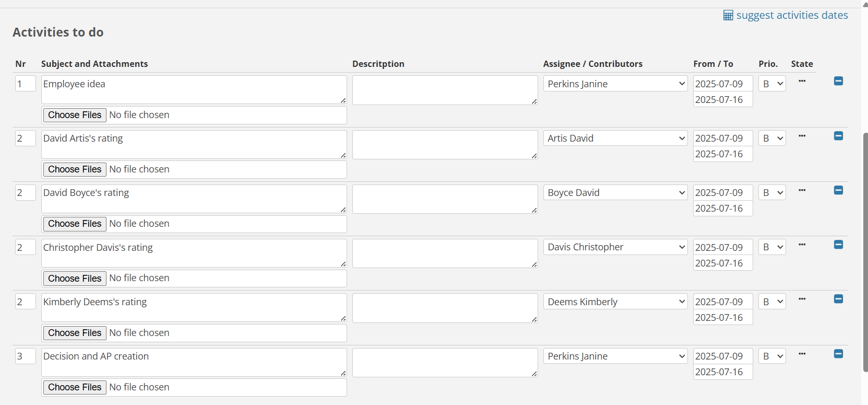The image size is (868, 405).
Task: Edit the Nr field of Decision and AP creation
Action: [25, 356]
